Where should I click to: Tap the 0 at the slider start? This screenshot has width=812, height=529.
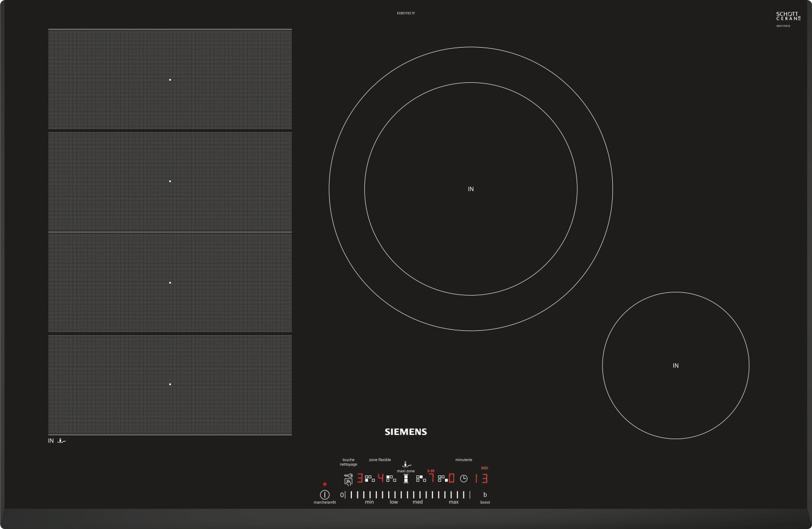342,495
